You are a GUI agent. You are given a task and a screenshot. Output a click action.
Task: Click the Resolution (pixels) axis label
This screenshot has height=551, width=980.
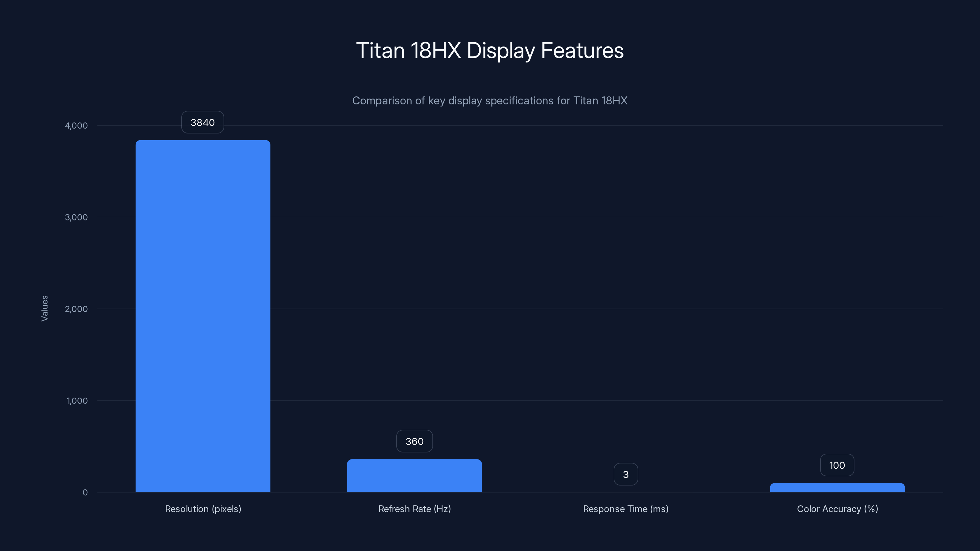coord(203,509)
